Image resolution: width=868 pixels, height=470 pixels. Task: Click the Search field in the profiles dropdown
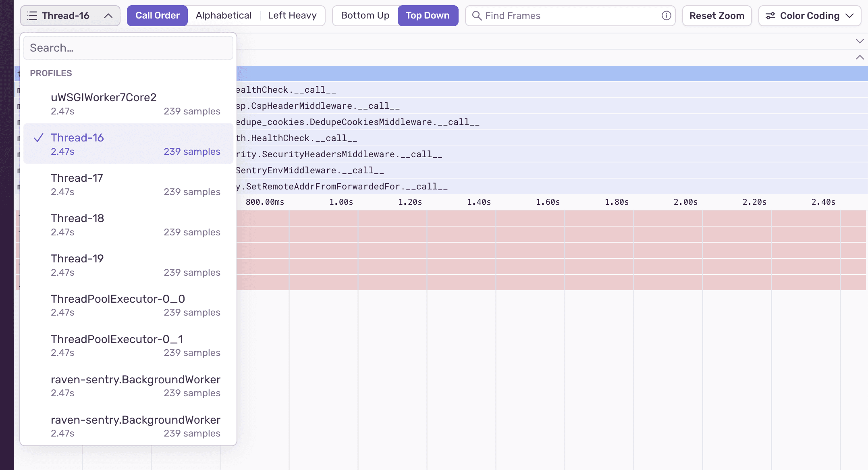tap(128, 48)
